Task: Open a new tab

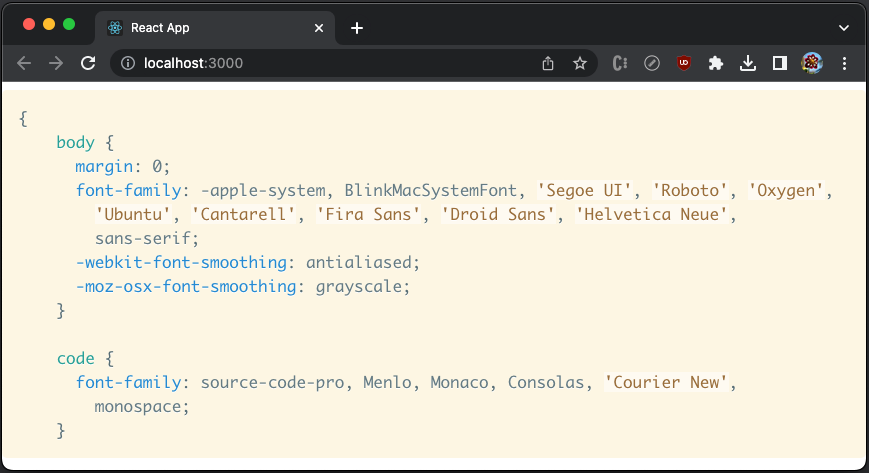Action: coord(357,28)
